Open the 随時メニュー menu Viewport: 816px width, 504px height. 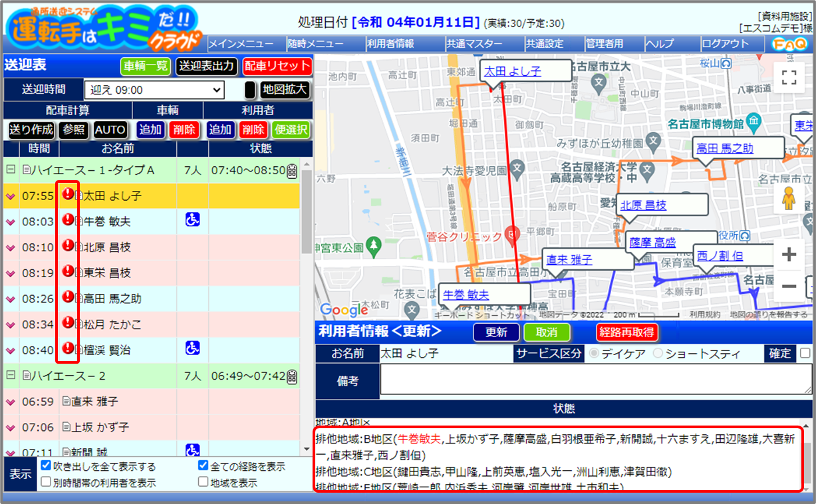[326, 44]
